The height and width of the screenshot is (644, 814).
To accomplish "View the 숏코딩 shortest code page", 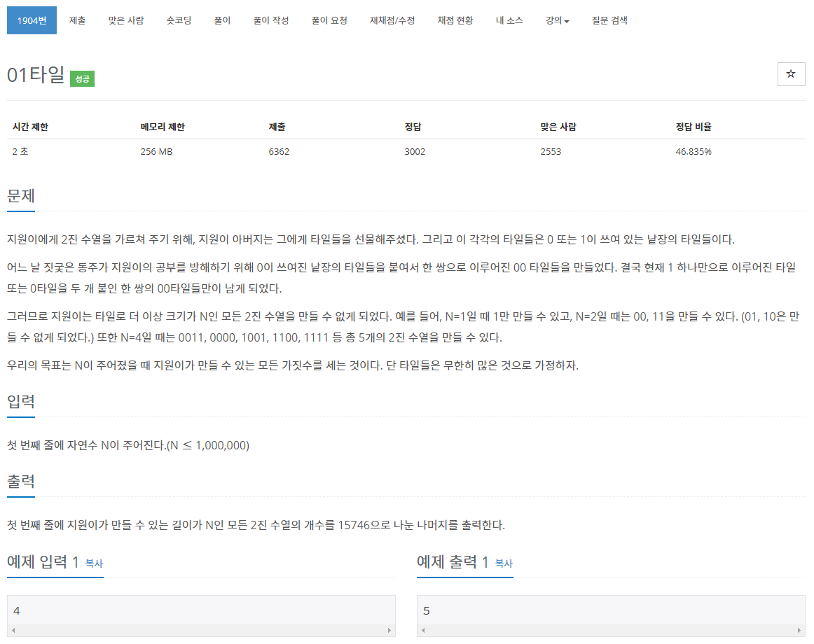I will point(178,20).
